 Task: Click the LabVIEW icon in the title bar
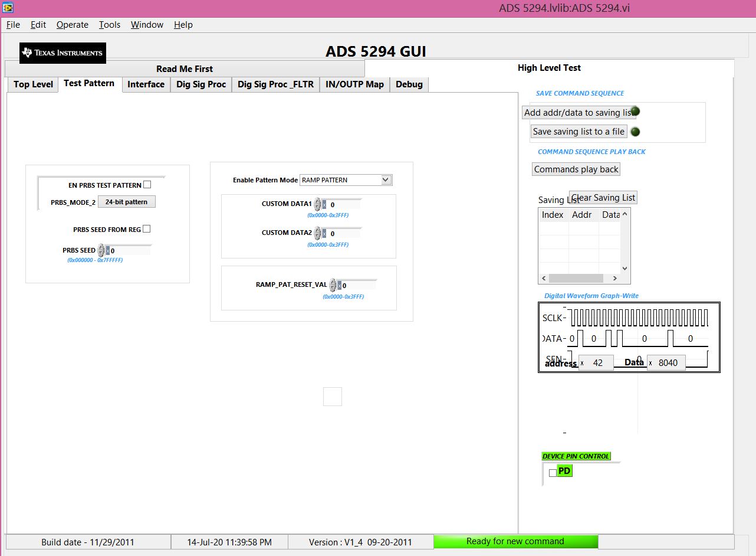click(x=8, y=8)
